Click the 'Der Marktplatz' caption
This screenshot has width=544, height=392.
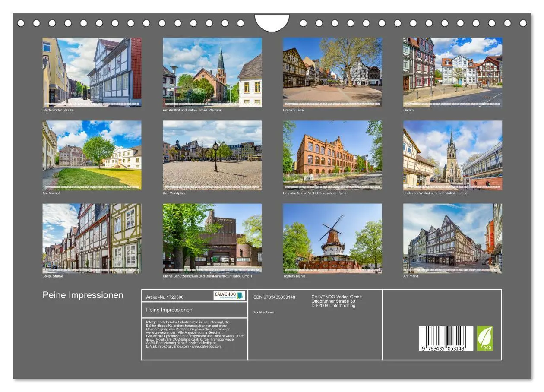click(174, 193)
